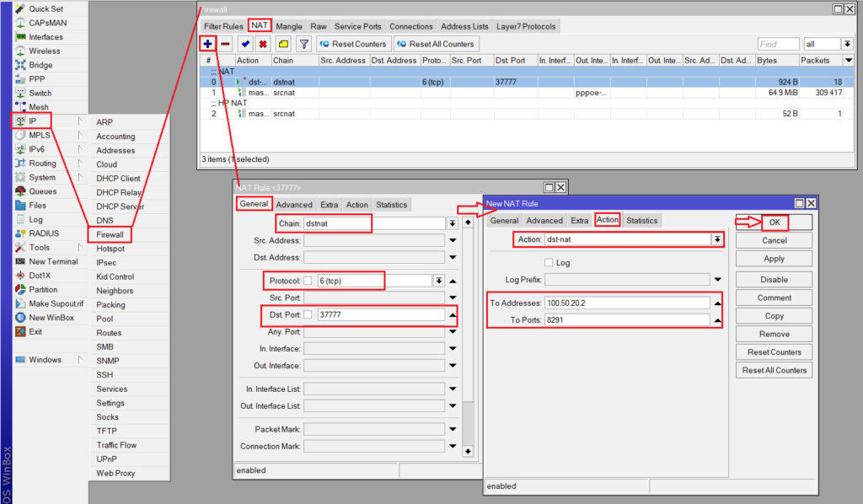
Task: Toggle the Log checkbox
Action: (x=549, y=263)
